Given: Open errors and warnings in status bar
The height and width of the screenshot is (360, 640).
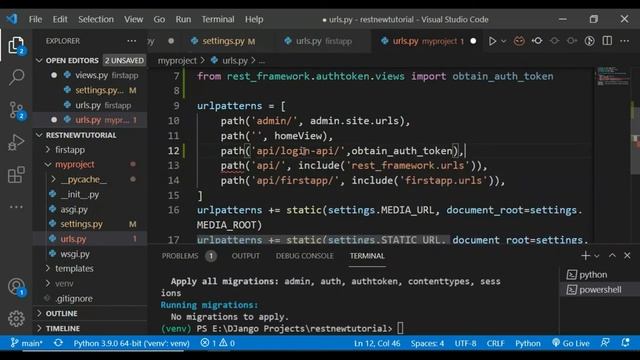Looking at the screenshot, I should click(x=218, y=343).
